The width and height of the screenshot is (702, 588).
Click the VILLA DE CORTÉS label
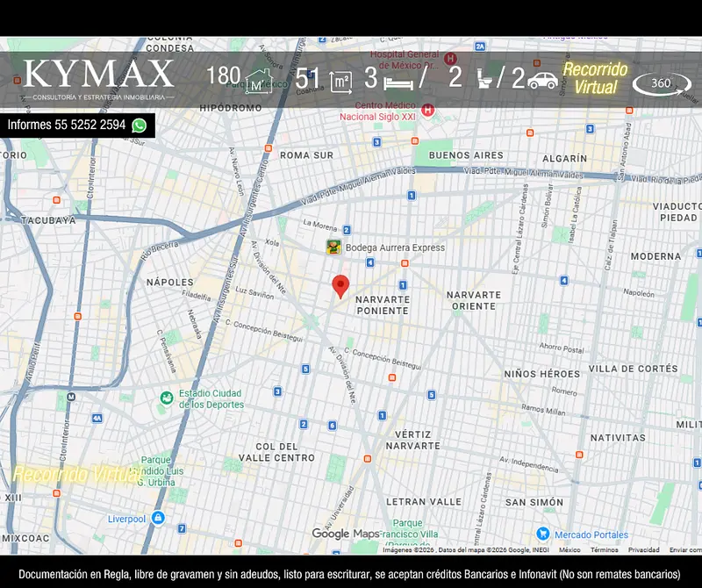(x=633, y=369)
